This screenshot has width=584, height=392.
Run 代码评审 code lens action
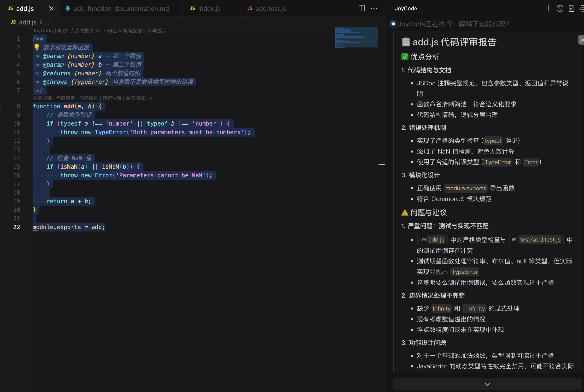click(65, 98)
